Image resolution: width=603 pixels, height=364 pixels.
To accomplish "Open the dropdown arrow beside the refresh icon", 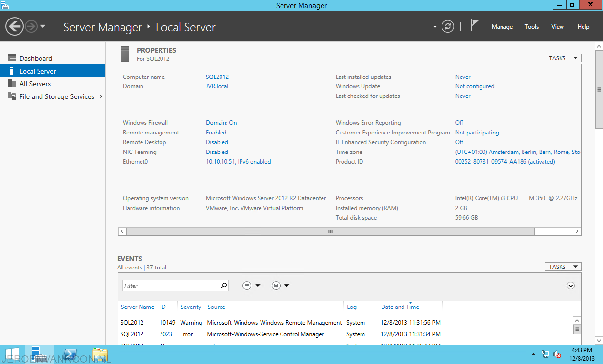I will [435, 27].
